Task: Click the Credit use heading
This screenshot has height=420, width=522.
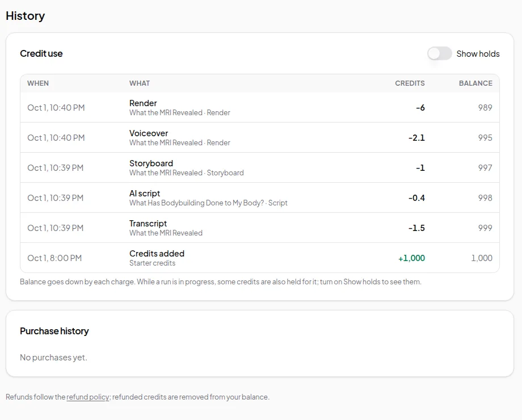Action: pyautogui.click(x=41, y=53)
